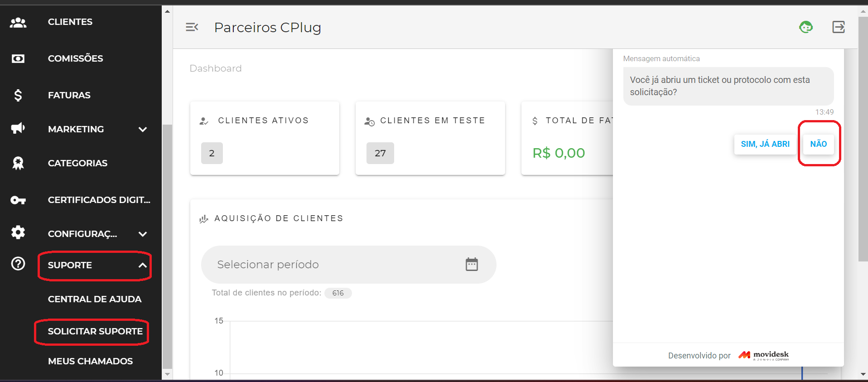Click the Certificados Digitais key icon
Viewport: 868px width, 382px height.
click(18, 200)
